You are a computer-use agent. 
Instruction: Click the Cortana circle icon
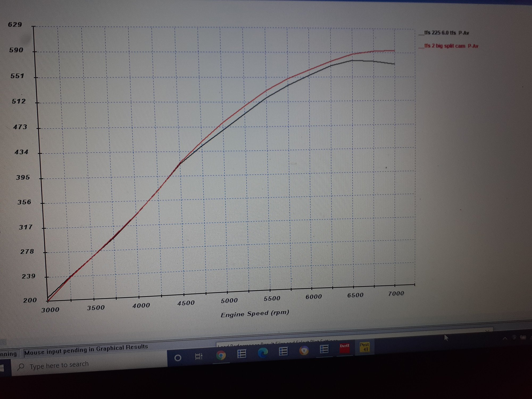178,358
